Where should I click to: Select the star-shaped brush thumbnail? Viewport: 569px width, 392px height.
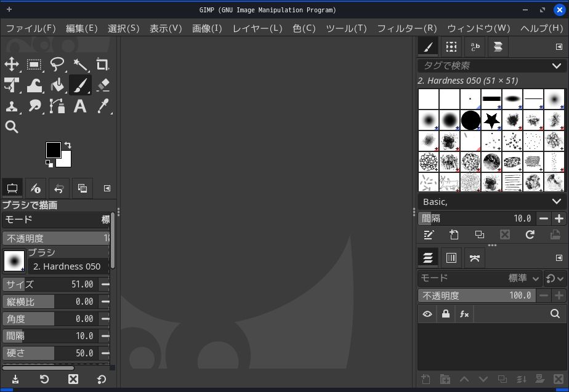point(491,121)
